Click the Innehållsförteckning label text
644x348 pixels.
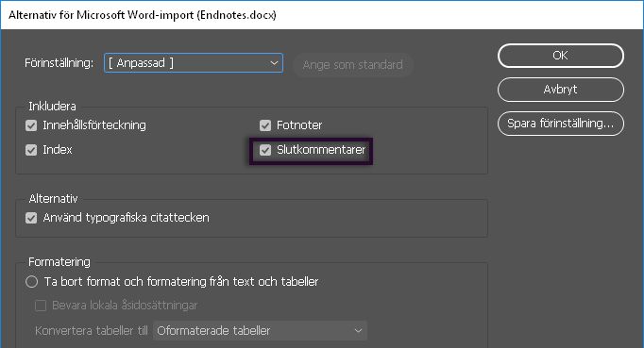tap(94, 125)
